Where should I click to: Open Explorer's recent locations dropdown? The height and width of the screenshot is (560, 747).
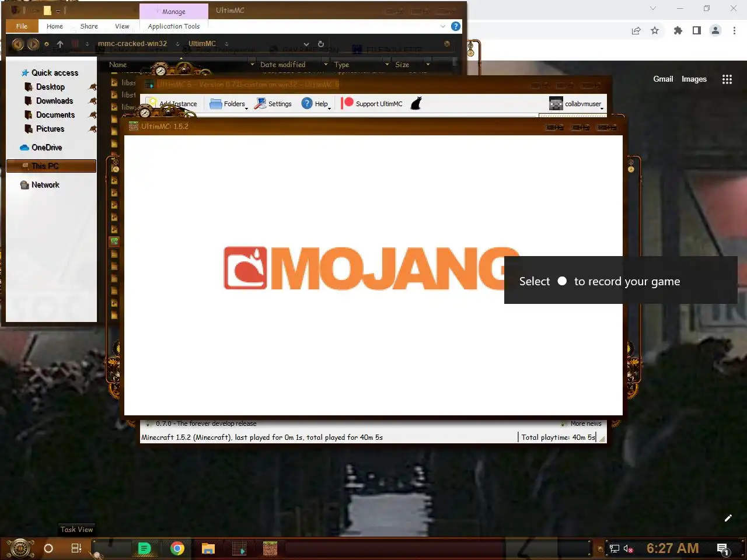47,44
